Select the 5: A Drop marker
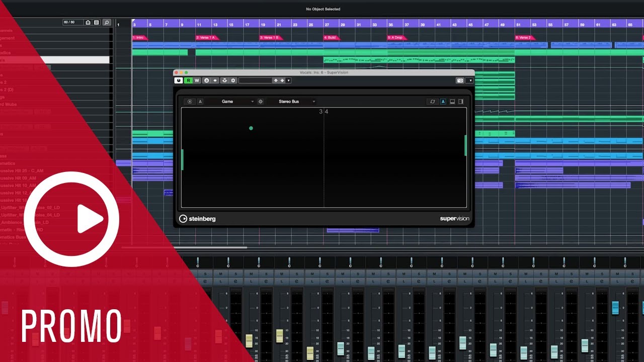Screen dimensions: 644x362 (396, 38)
